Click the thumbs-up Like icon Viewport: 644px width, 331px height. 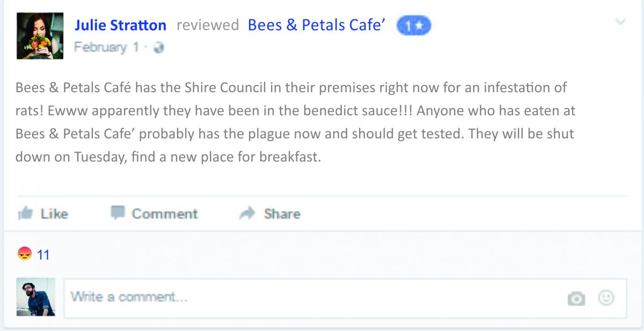point(25,214)
